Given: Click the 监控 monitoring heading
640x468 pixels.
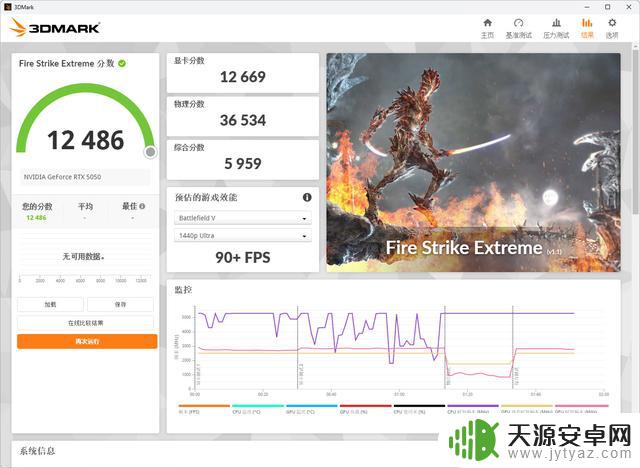Looking at the screenshot, I should (183, 290).
